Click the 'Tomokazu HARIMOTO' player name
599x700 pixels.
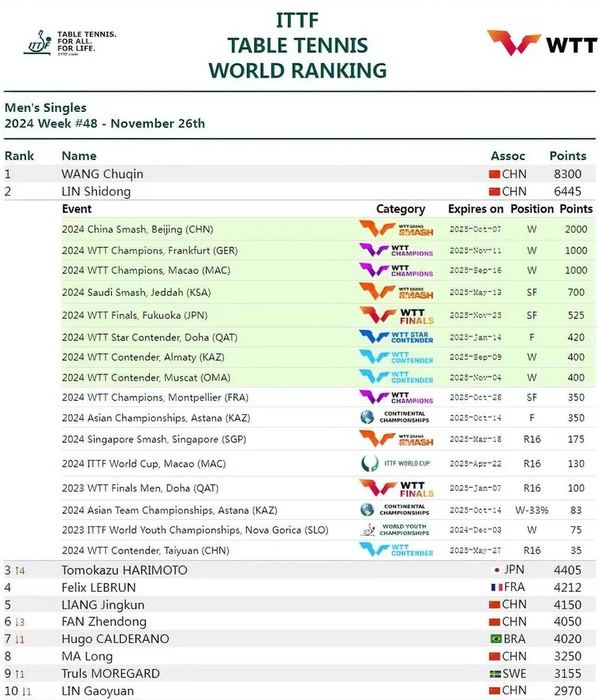click(x=124, y=570)
